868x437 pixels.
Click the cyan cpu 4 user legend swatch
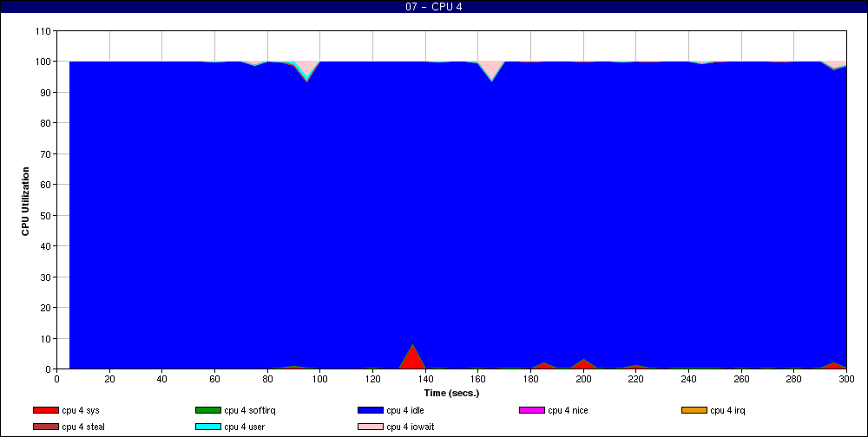tap(207, 427)
